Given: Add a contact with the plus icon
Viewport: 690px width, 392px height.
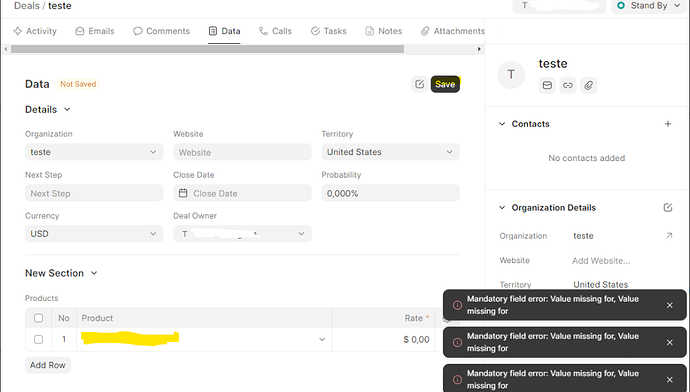Looking at the screenshot, I should click(668, 124).
